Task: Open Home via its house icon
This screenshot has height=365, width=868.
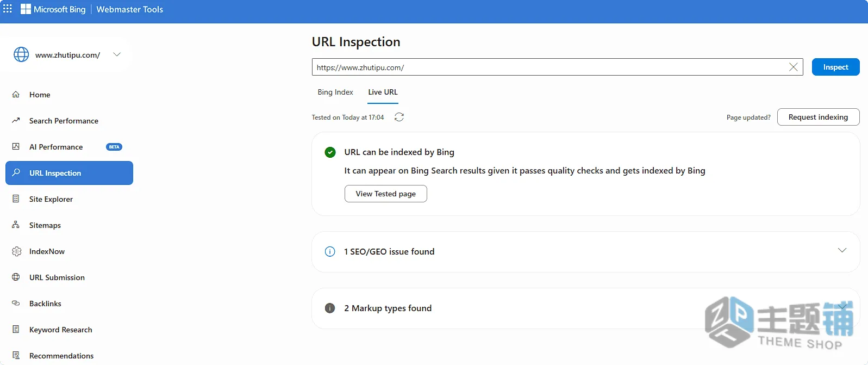Action: point(16,94)
